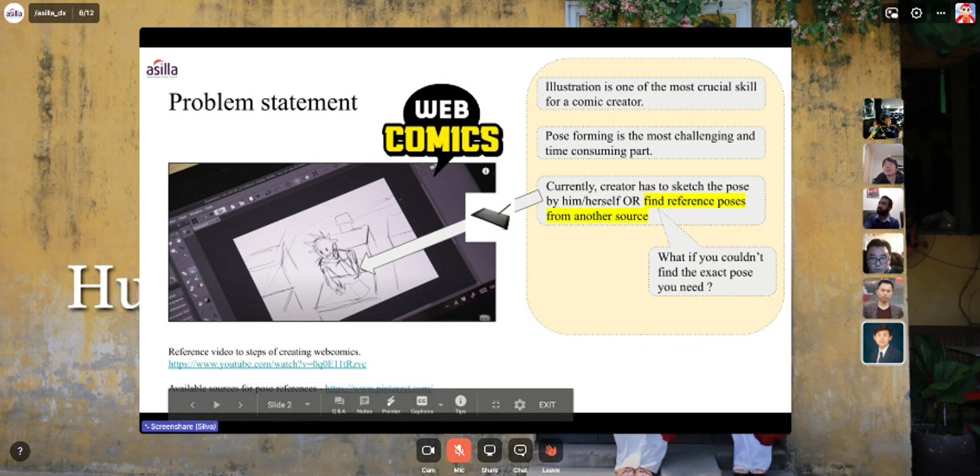Unmute the microphone with Mic button
The height and width of the screenshot is (476, 980).
coord(459,450)
